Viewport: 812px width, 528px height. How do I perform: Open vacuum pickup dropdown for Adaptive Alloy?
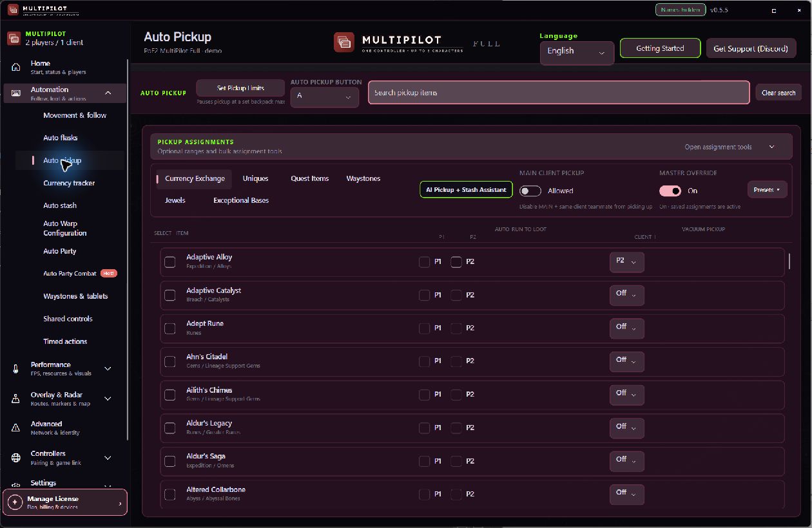tap(626, 261)
